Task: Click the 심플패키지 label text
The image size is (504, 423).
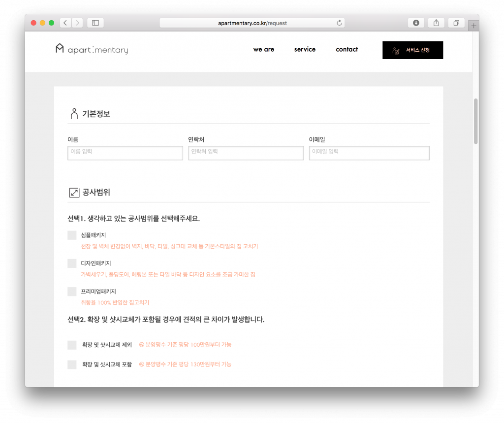Action: (x=93, y=235)
